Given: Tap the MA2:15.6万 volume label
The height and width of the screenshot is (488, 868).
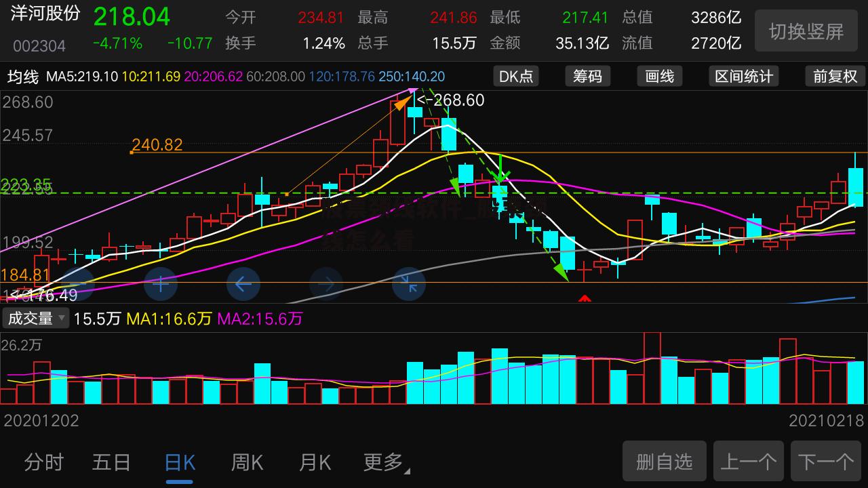Looking at the screenshot, I should point(260,319).
